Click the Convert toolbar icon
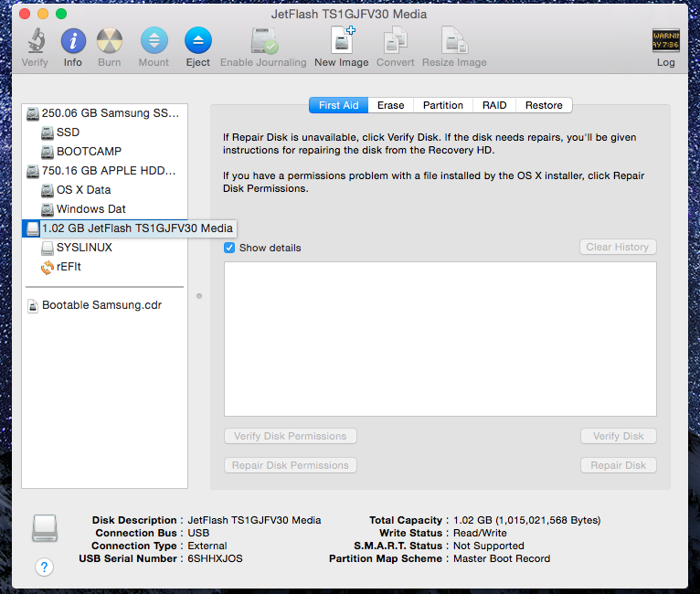This screenshot has width=700, height=594. point(396,40)
